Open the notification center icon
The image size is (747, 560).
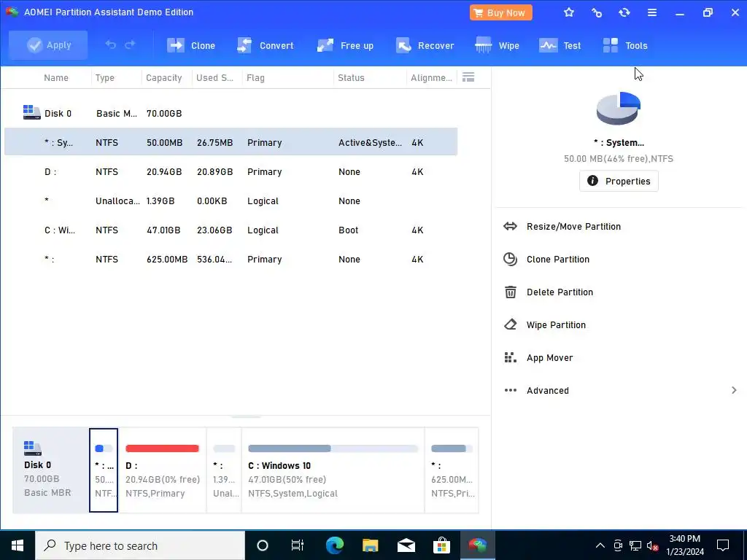pos(723,545)
